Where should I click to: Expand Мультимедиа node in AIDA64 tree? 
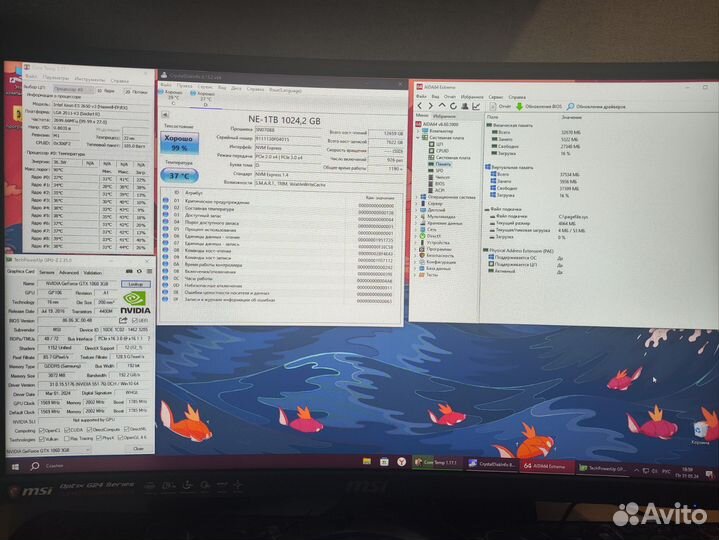[x=417, y=216]
